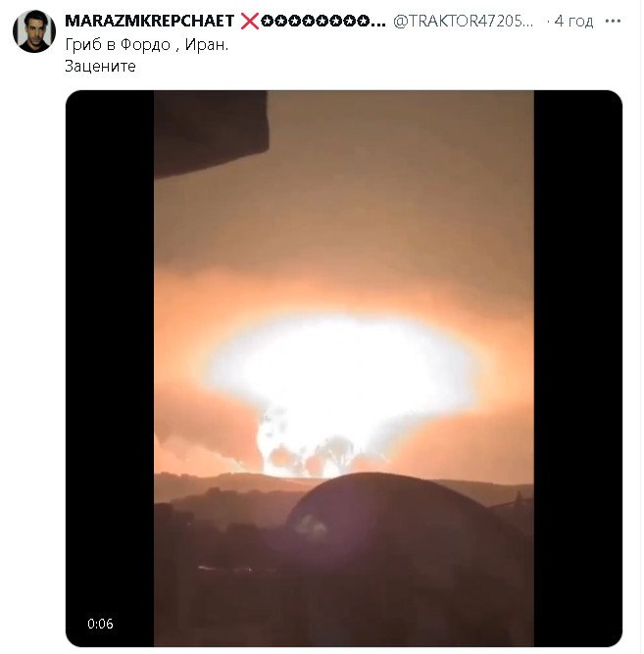This screenshot has width=644, height=654.
Task: Click the "Зацените" text line
Action: coord(100,67)
